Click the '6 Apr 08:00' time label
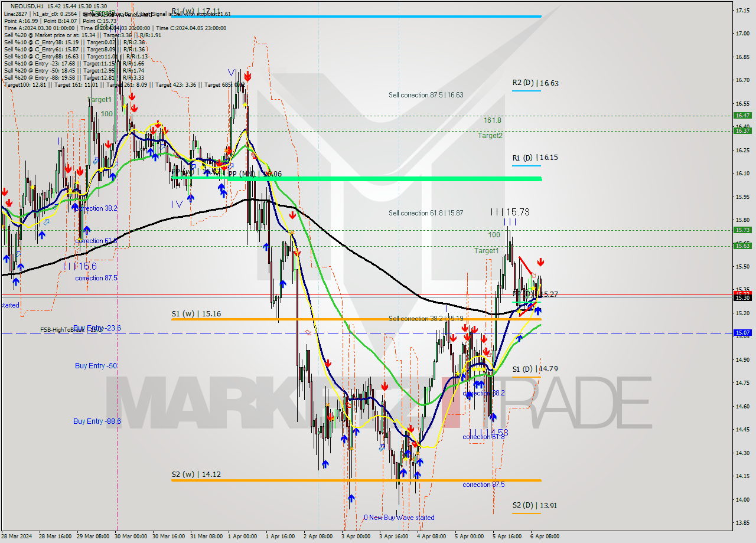This screenshot has width=756, height=543. [545, 537]
